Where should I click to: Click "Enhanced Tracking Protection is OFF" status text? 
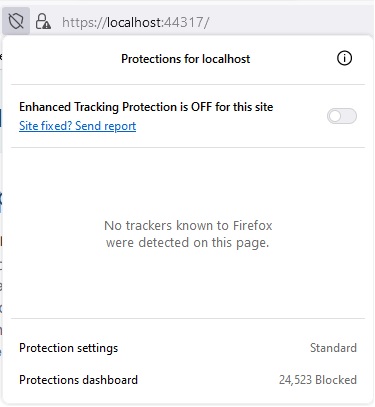click(116, 107)
